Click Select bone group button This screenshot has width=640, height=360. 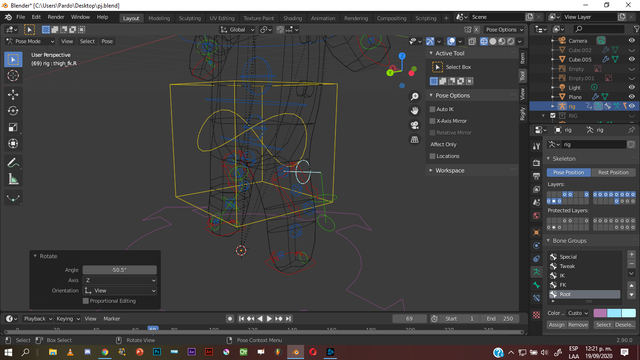(x=603, y=325)
